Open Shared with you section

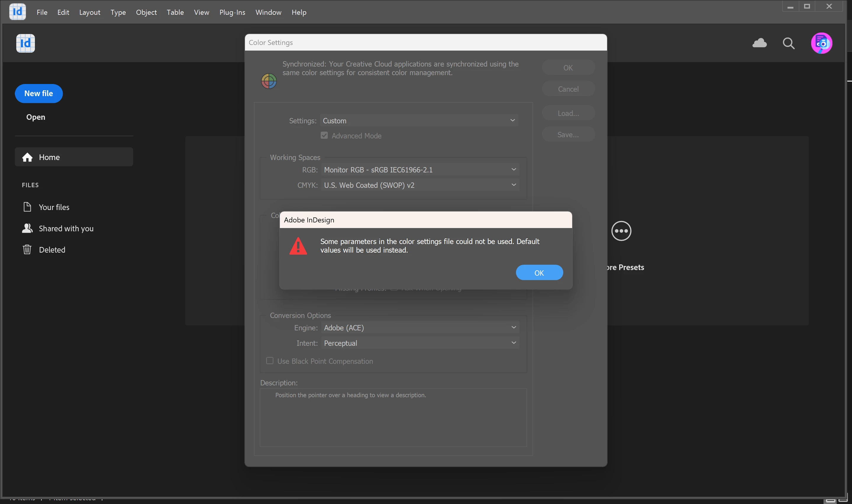(66, 229)
